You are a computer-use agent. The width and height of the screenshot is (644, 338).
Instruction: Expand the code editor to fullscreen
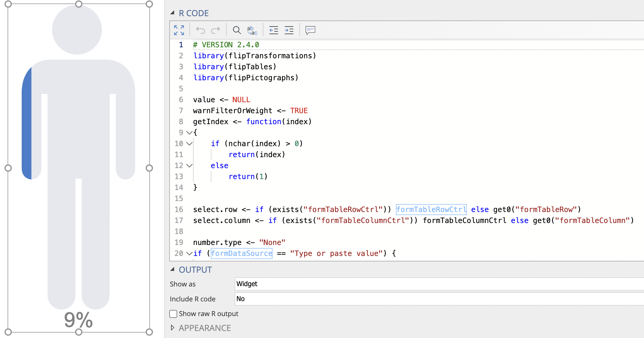[179, 30]
